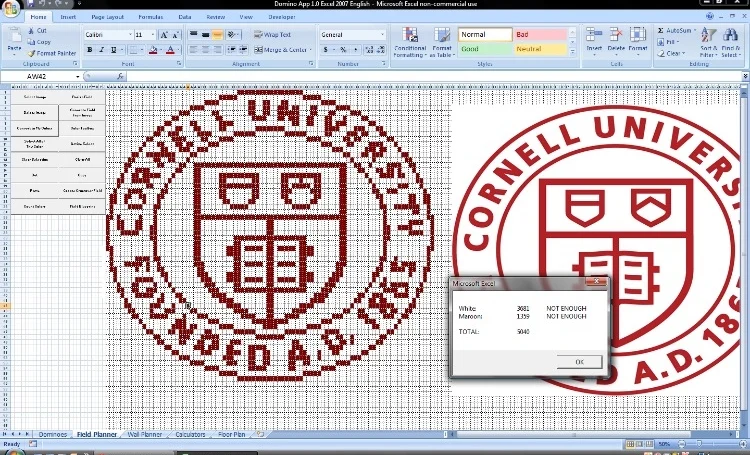Image resolution: width=750 pixels, height=455 pixels.
Task: Click the Shrink Font icon
Action: 176,35
